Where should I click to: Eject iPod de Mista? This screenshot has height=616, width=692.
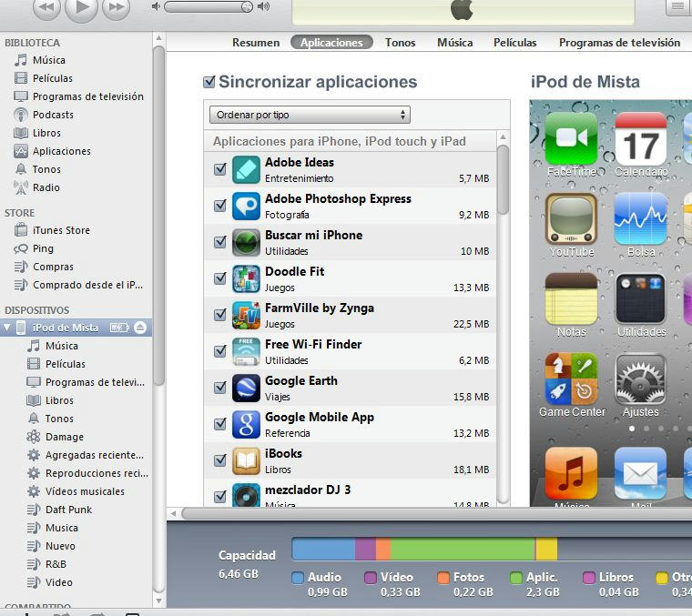[x=140, y=328]
